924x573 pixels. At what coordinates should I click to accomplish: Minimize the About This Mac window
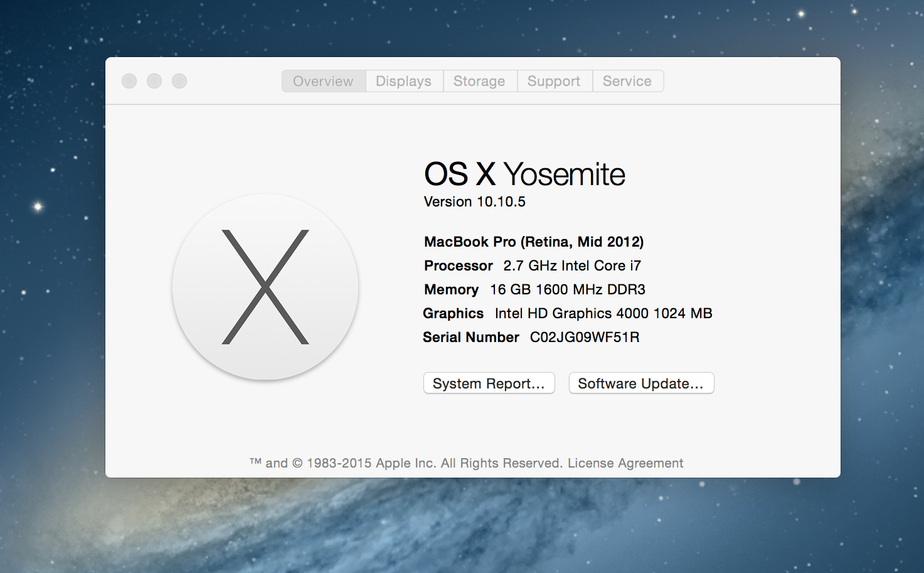(x=154, y=81)
